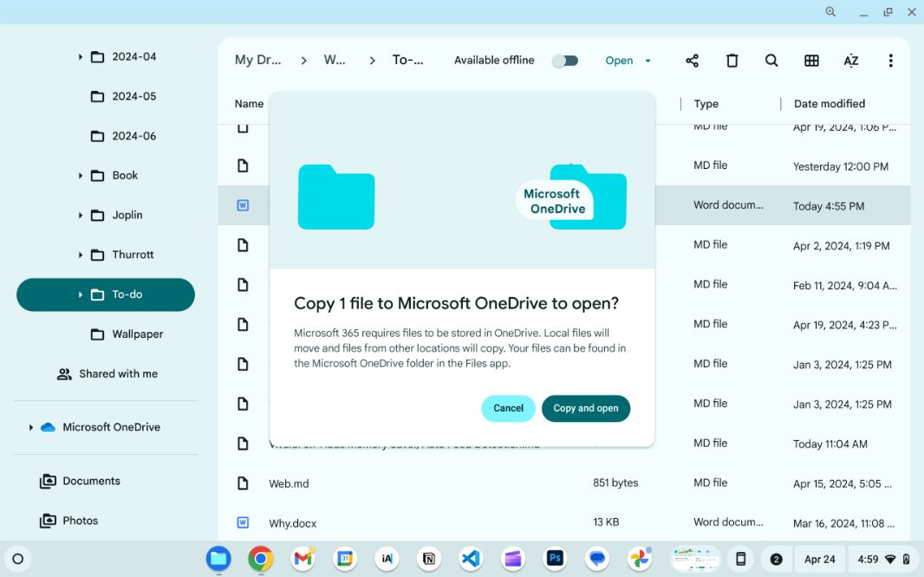Open search with magnifier icon
Image resolution: width=924 pixels, height=577 pixels.
tap(771, 61)
